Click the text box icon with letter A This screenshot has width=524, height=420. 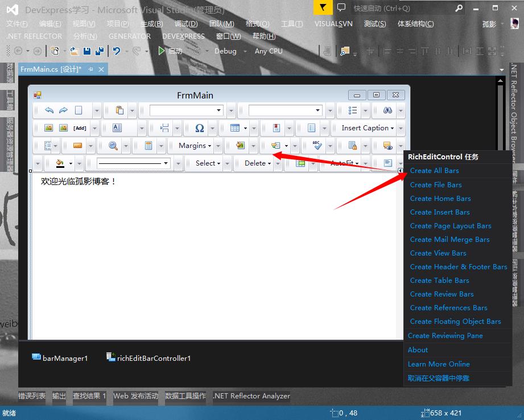pos(117,127)
